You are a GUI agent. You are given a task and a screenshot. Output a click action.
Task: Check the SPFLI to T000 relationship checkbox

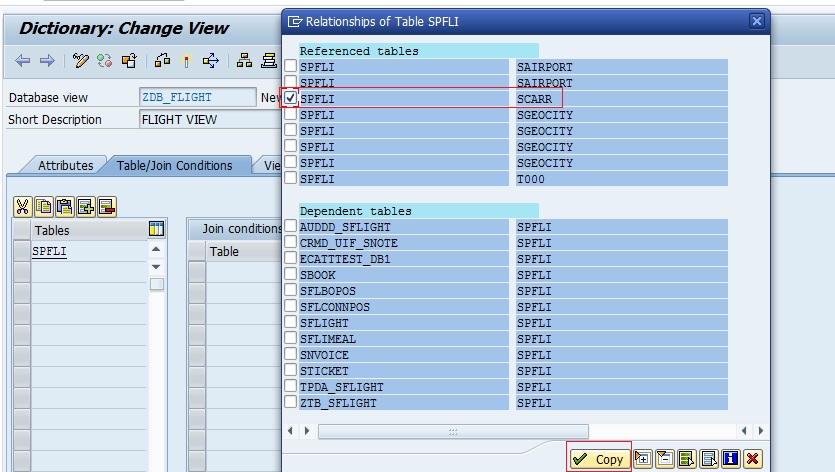tap(291, 179)
